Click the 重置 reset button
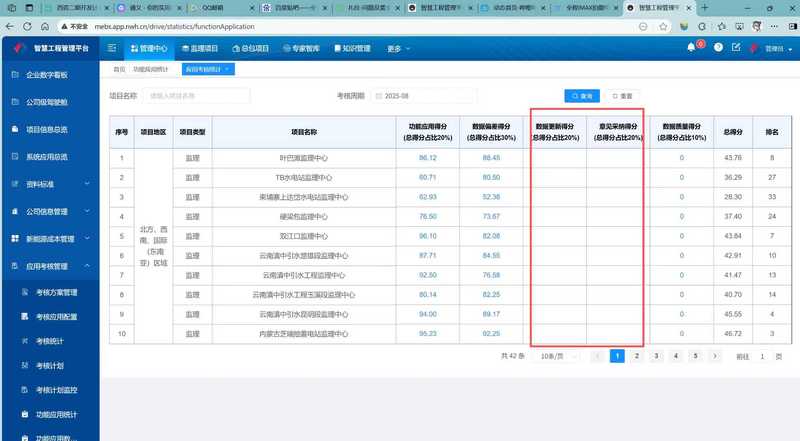Image resolution: width=800 pixels, height=441 pixels. click(x=623, y=96)
